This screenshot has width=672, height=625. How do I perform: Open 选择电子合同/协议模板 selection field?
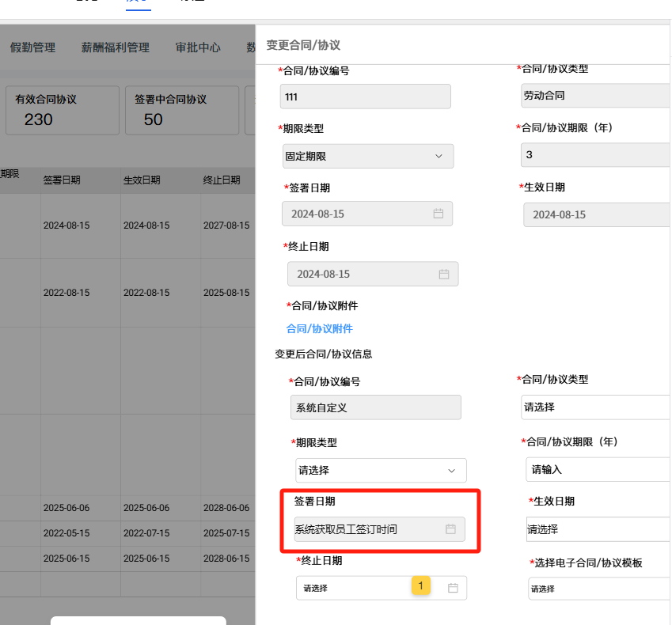[x=599, y=589]
